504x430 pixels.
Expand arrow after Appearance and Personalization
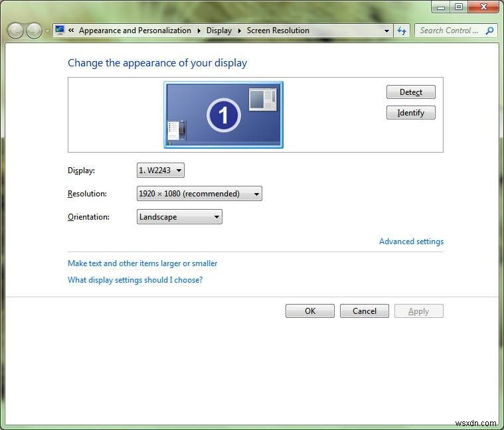[x=199, y=31]
